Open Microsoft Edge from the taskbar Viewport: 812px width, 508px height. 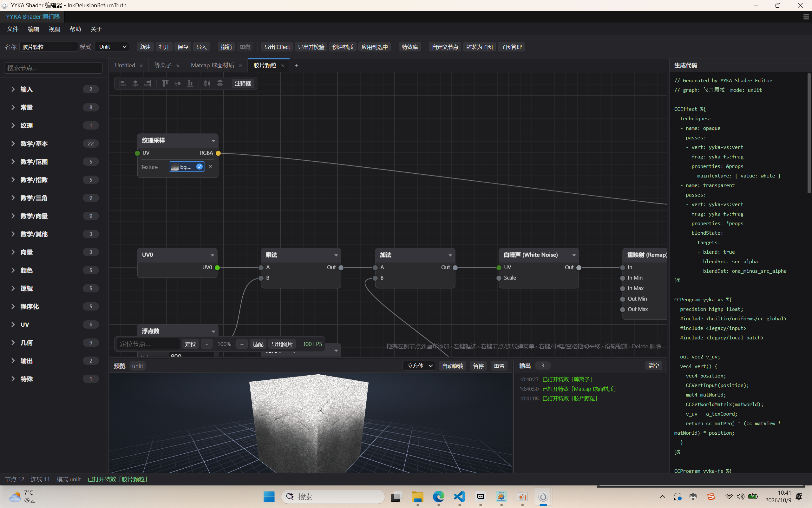[438, 497]
